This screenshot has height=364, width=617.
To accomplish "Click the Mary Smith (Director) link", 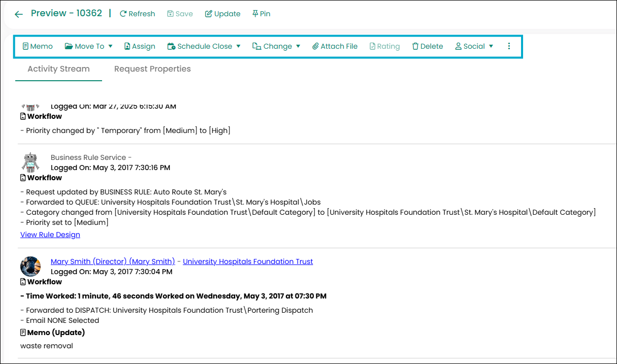I will [x=113, y=261].
